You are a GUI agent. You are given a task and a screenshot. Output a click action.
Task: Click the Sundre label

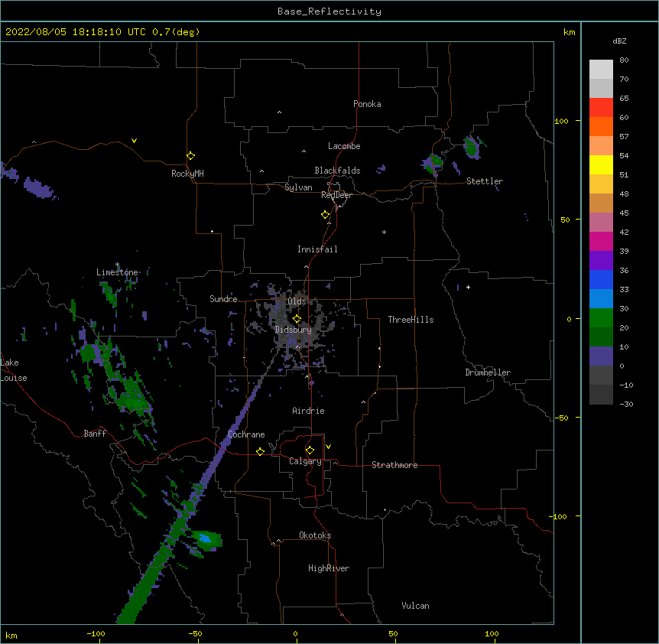tap(223, 299)
